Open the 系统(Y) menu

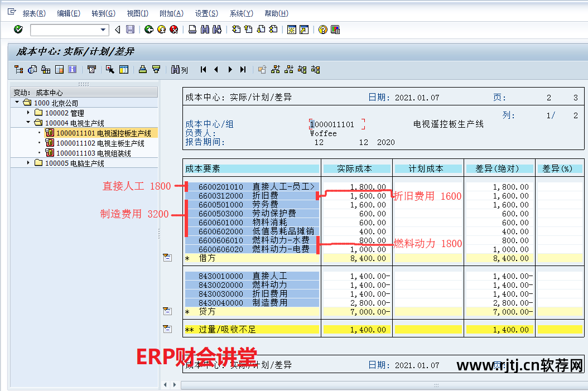[x=241, y=13]
